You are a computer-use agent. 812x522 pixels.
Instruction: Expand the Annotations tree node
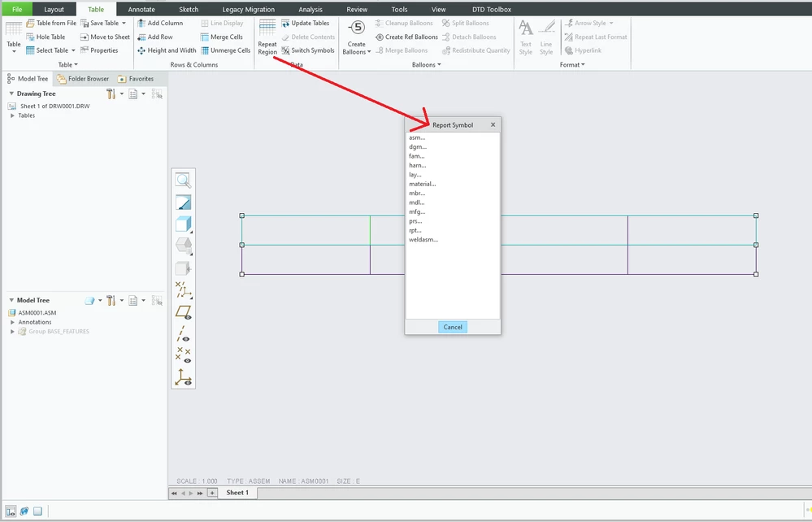point(12,322)
